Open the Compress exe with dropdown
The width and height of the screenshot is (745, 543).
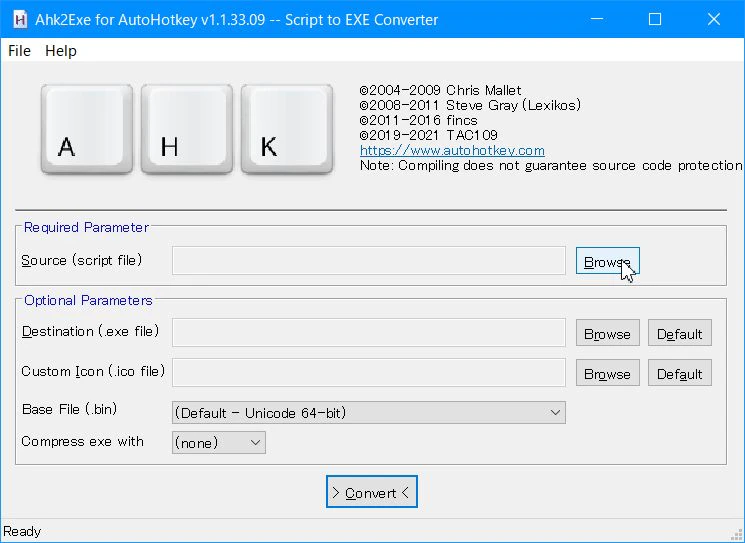[x=219, y=442]
